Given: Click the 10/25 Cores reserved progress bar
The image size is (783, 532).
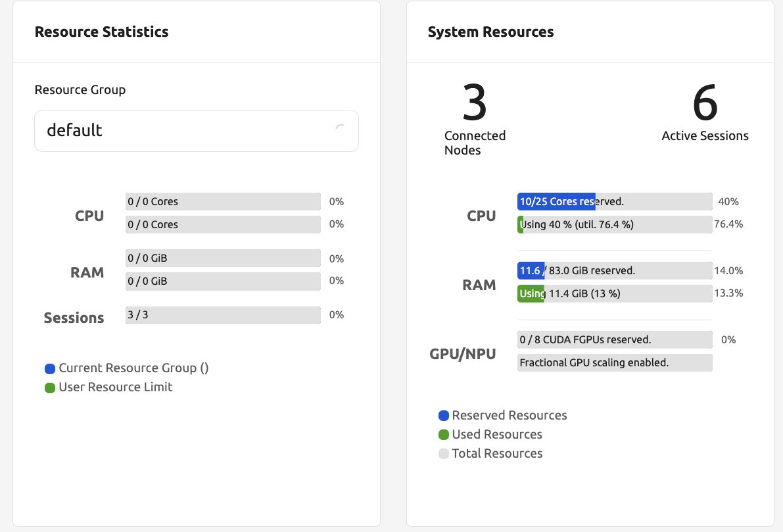Looking at the screenshot, I should coord(614,202).
